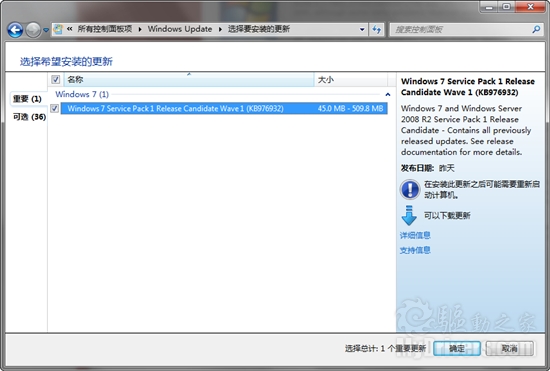Sort by the '名称' column header
The image size is (550, 371).
(x=189, y=80)
